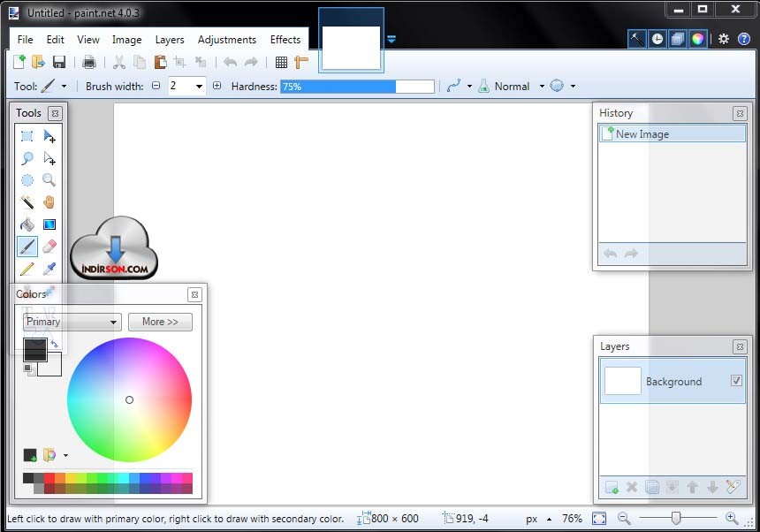Open the Layers menu
The height and width of the screenshot is (532, 760).
coord(170,40)
